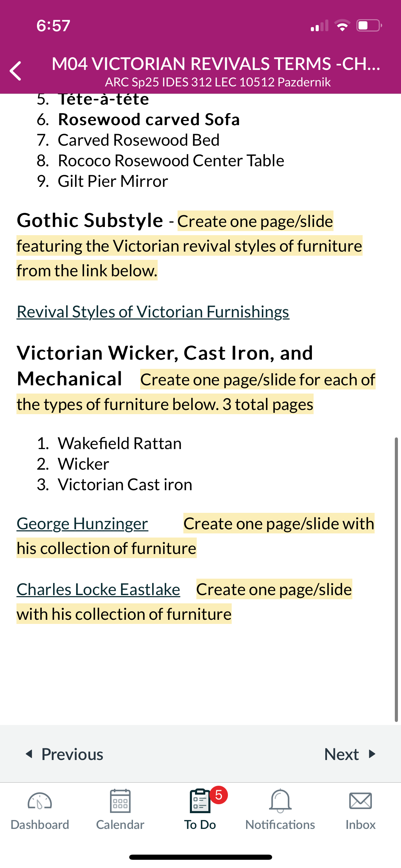Go to the Previous module item
The image size is (401, 868).
[x=64, y=754]
